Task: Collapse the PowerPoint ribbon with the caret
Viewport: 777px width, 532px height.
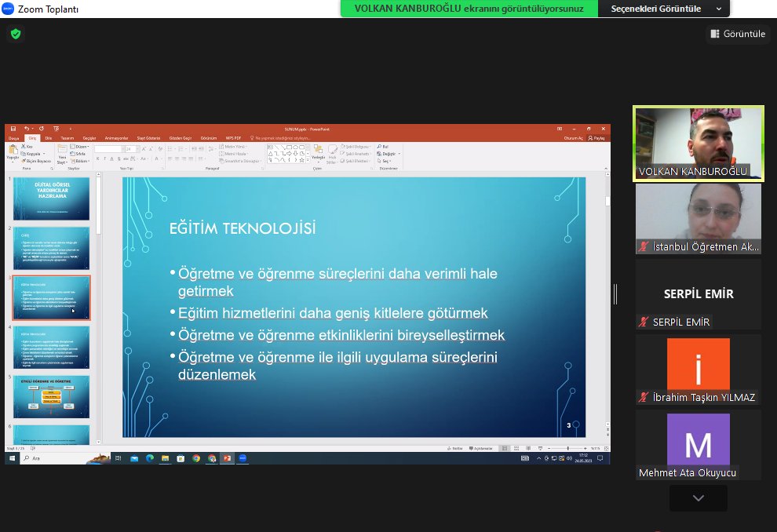Action: 606,169
